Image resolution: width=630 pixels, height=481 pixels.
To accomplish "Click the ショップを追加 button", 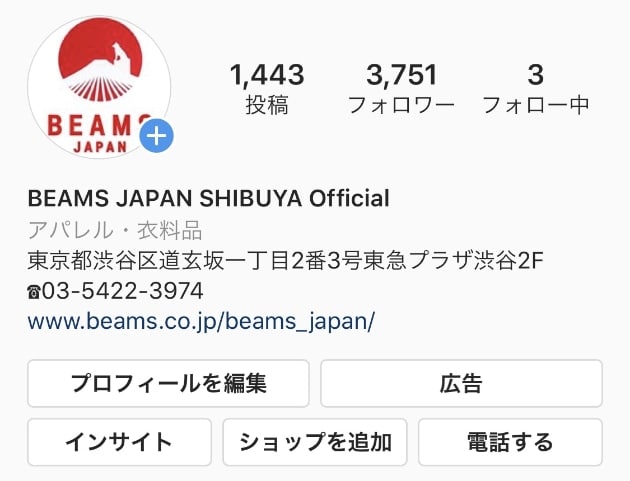I will coord(315,442).
